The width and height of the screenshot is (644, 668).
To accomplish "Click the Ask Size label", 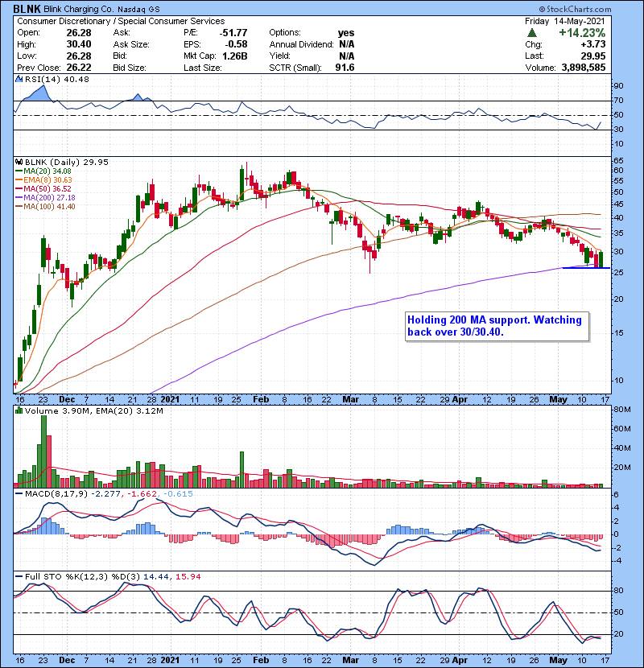I will pos(131,44).
